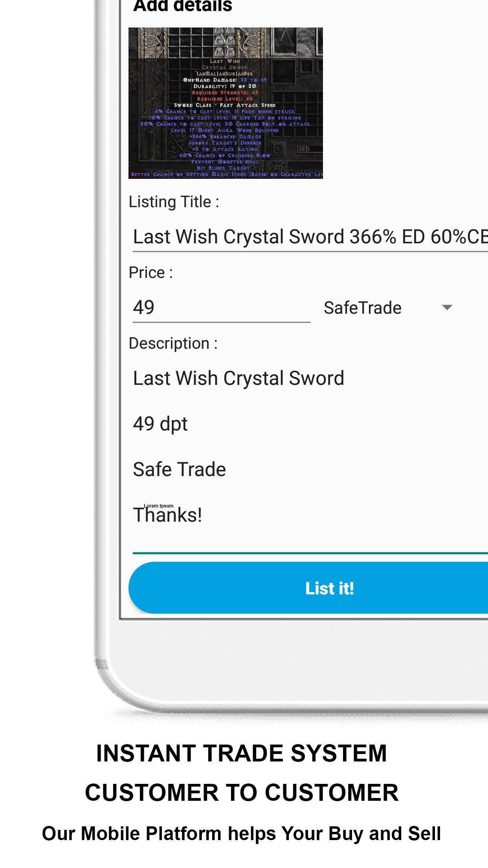The image size is (488, 868).
Task: Tap the Last Wish item screenshot thumbnail
Action: coord(226,103)
